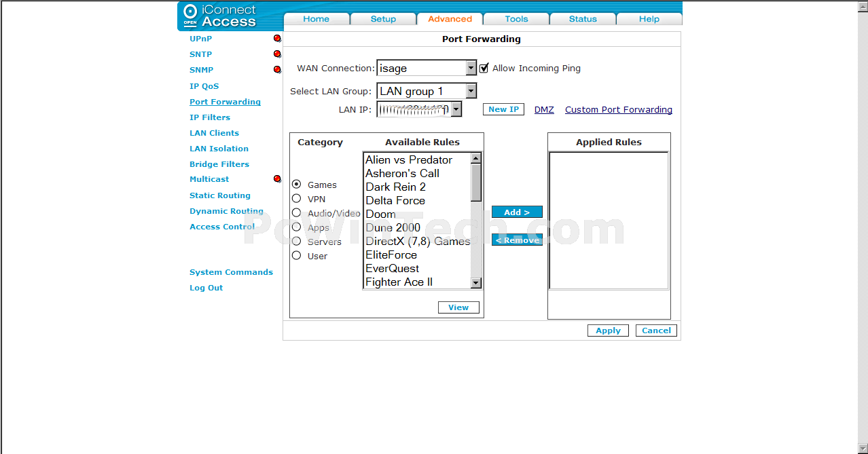The height and width of the screenshot is (454, 868).
Task: Select Delta Force rule
Action: coord(417,200)
